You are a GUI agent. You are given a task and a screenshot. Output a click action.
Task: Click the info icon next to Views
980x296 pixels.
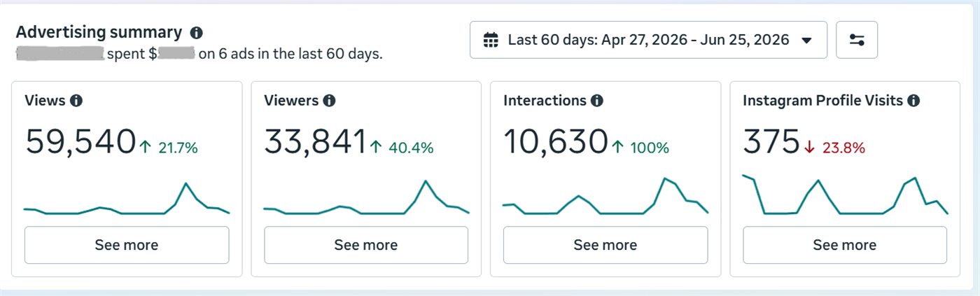(x=76, y=101)
